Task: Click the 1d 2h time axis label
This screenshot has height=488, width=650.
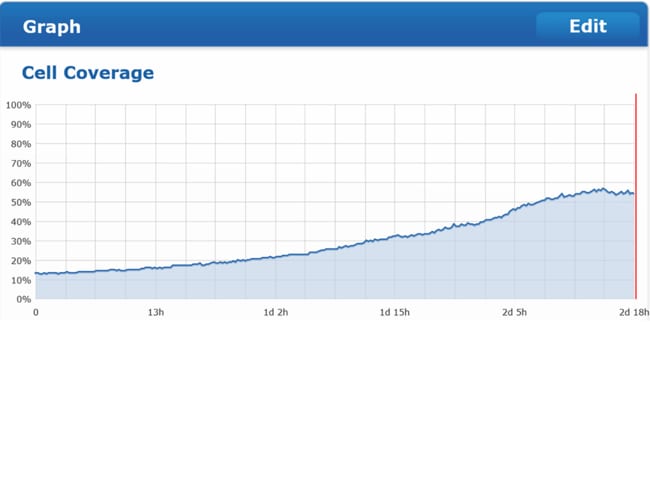Action: click(x=275, y=313)
